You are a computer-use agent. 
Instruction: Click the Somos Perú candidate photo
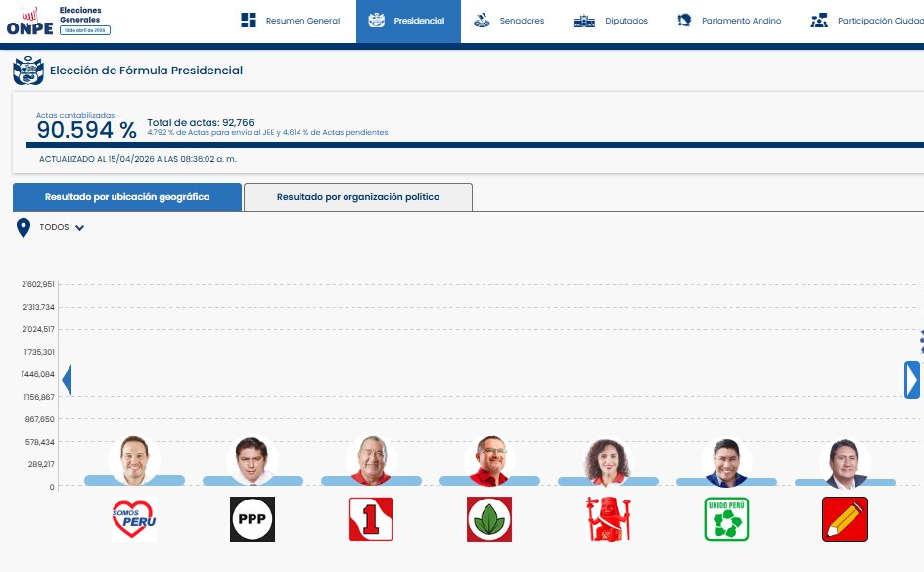click(x=134, y=460)
